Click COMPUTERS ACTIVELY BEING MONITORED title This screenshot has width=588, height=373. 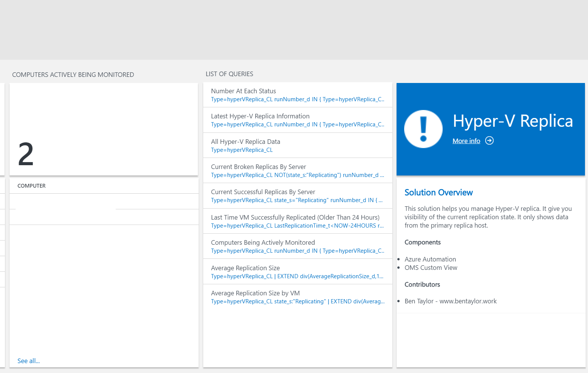tap(73, 75)
